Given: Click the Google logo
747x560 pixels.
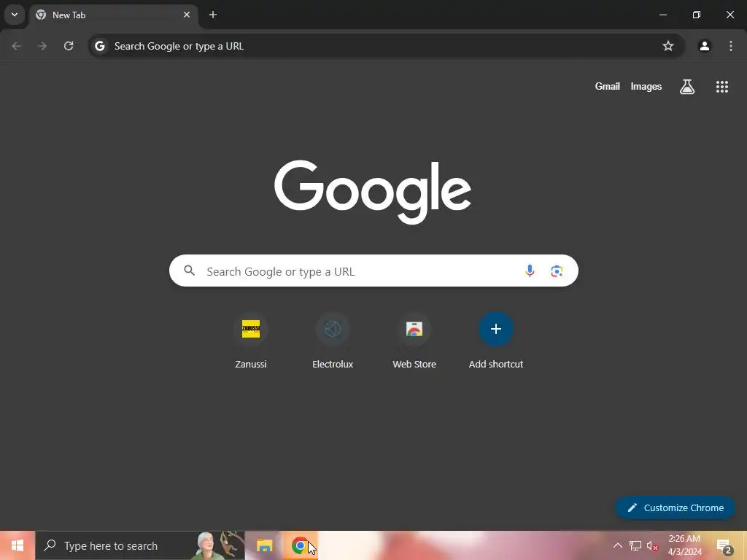Looking at the screenshot, I should [x=373, y=192].
